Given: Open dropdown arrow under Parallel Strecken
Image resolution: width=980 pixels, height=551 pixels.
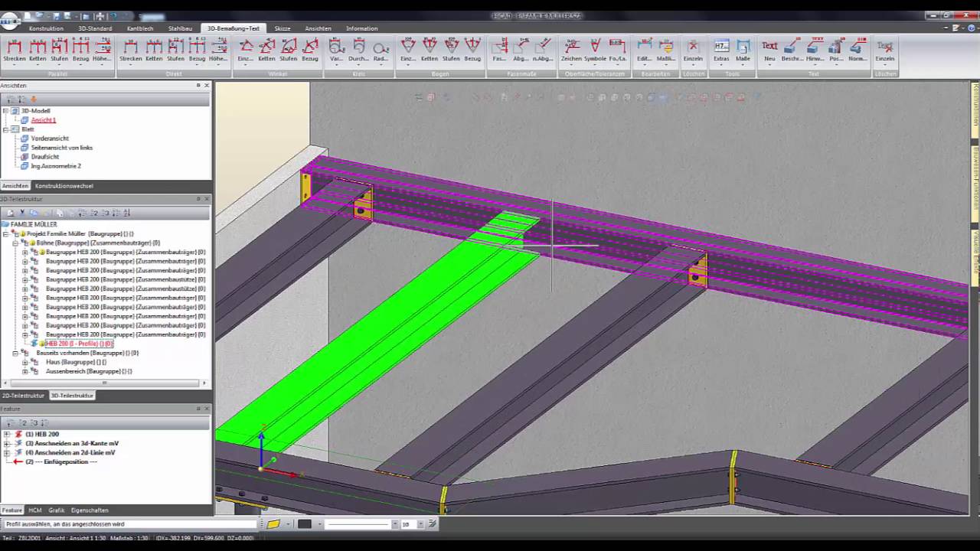Looking at the screenshot, I should (x=15, y=65).
